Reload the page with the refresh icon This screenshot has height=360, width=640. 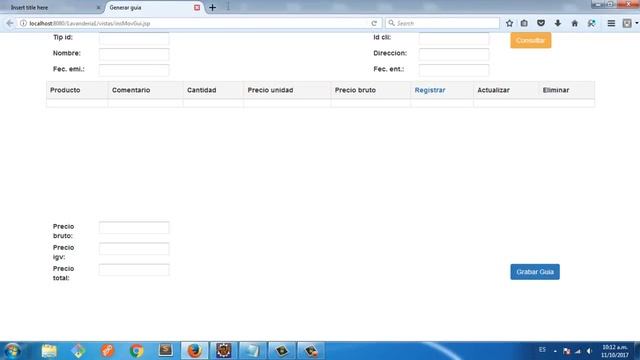[x=374, y=23]
